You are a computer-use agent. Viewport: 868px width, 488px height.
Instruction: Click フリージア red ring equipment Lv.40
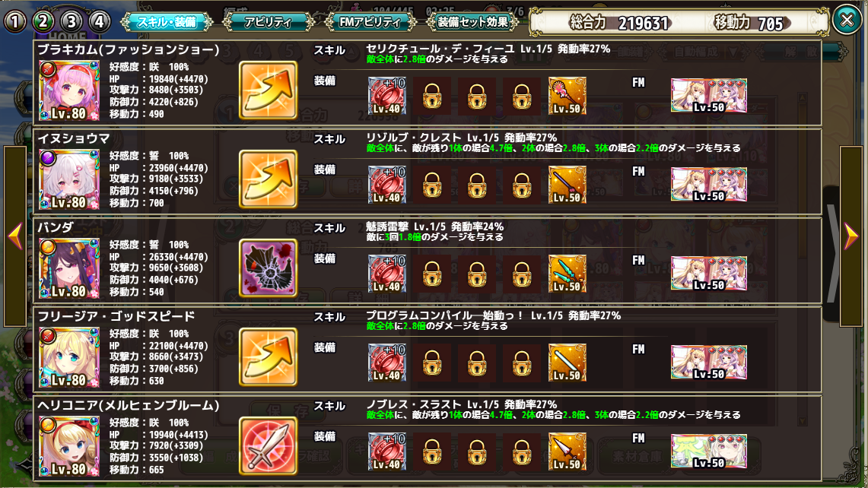[x=387, y=363]
